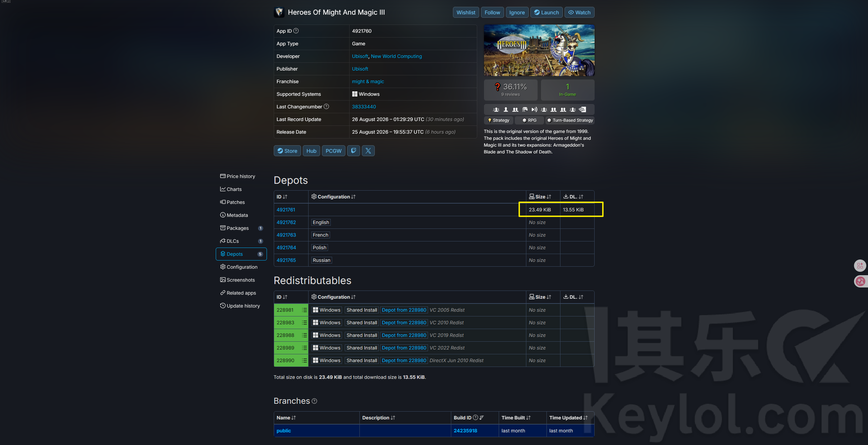868x445 pixels.
Task: Click the NVIDIA GeForce category icon
Action: point(582,109)
